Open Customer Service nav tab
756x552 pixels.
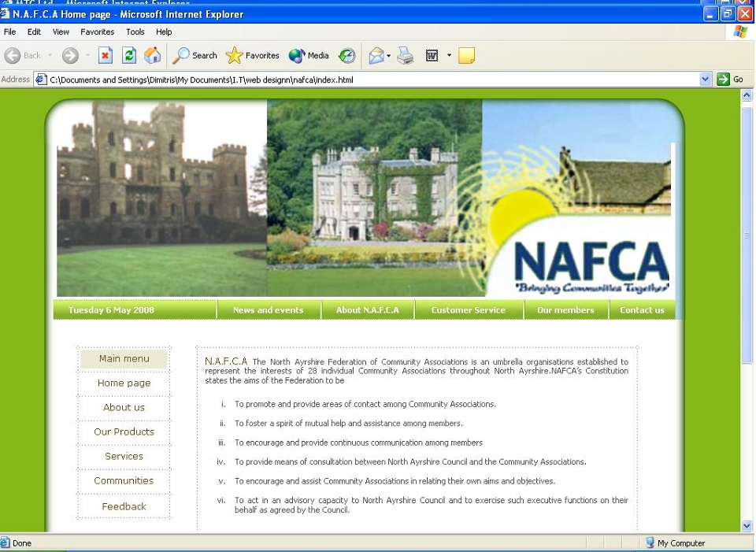[469, 310]
